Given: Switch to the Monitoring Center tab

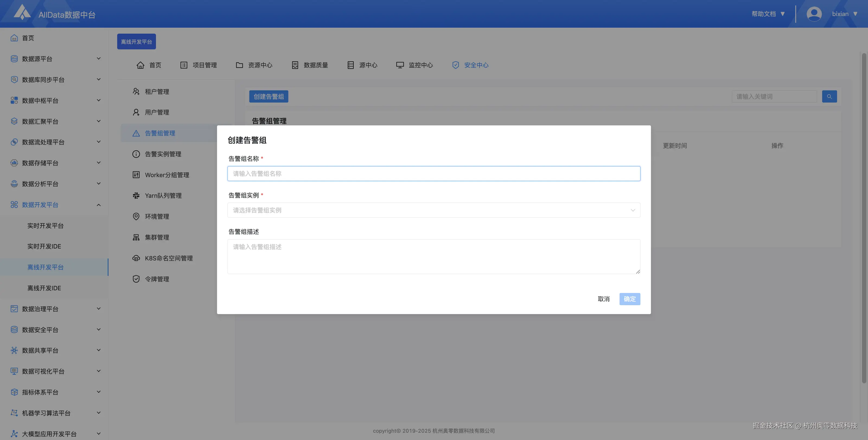Looking at the screenshot, I should pos(414,65).
